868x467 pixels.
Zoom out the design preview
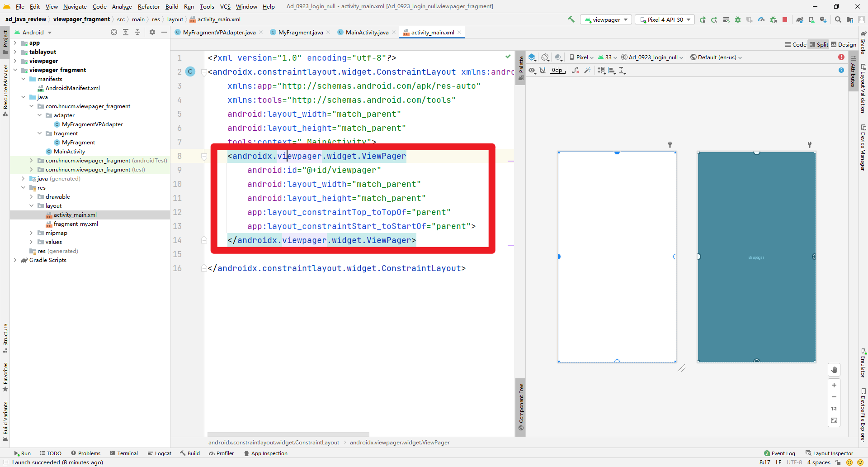tap(834, 397)
